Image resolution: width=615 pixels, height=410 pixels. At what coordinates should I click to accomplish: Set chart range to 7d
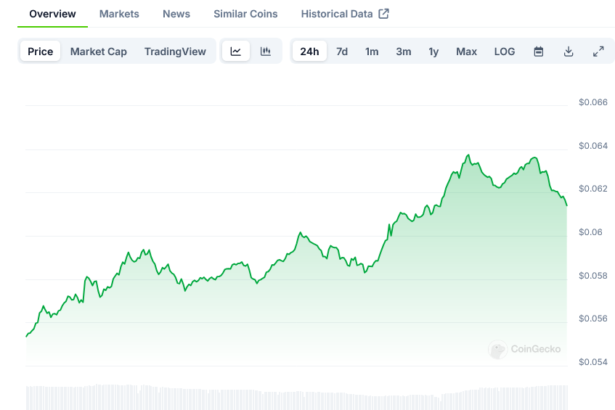pos(342,51)
